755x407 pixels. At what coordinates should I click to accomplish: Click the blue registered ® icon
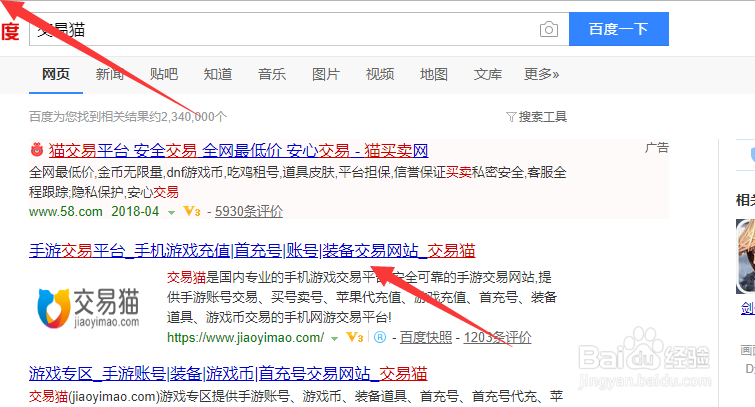[380, 338]
